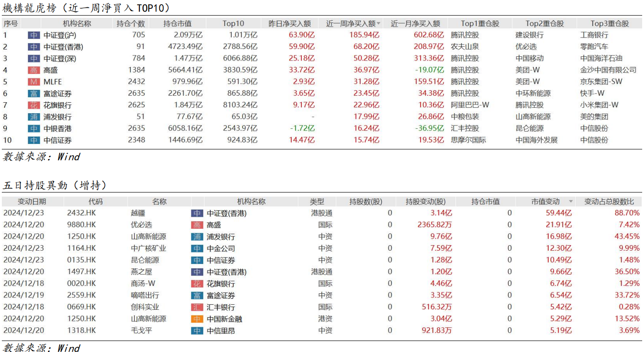The height and width of the screenshot is (352, 644).
Task: Sort by 近一月净买入额 column header
Action: [x=416, y=23]
